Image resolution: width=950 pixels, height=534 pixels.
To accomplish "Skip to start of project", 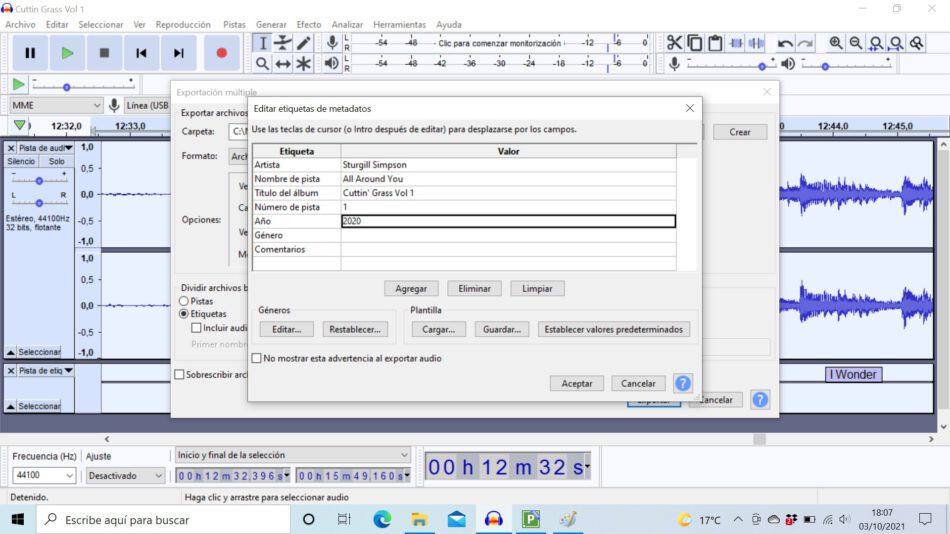I will click(141, 53).
